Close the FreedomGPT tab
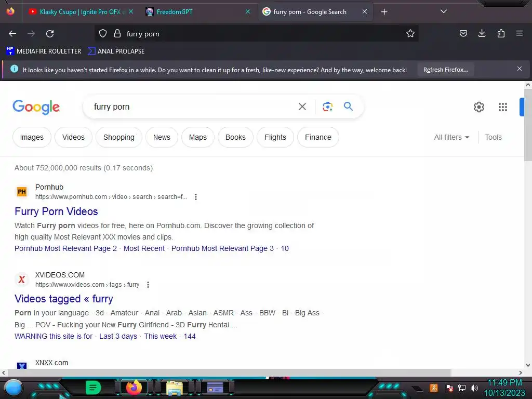532x399 pixels. (x=248, y=11)
